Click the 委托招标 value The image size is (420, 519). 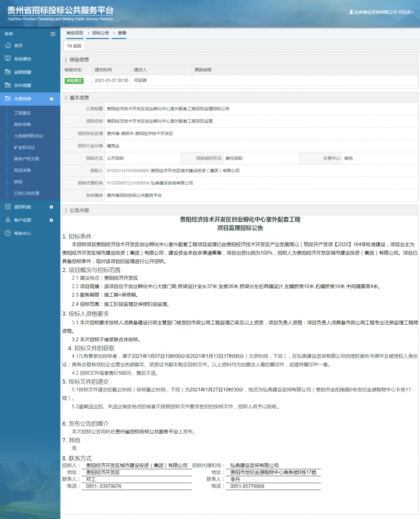click(234, 158)
